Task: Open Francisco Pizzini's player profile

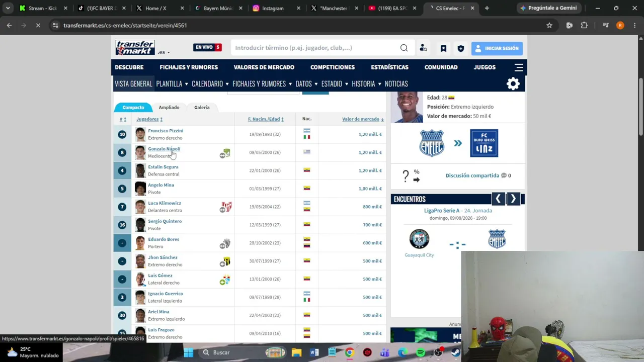Action: [166, 131]
